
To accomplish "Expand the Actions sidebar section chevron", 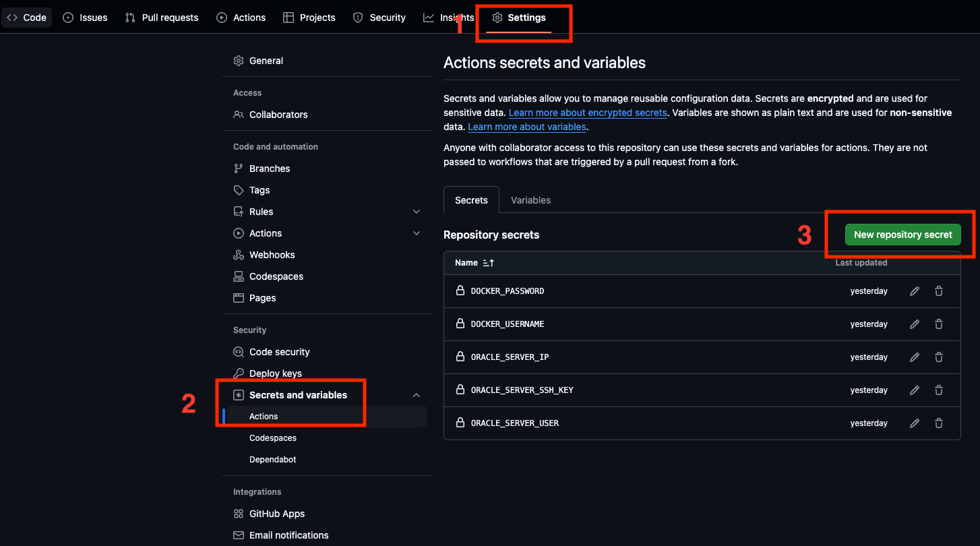I will click(417, 233).
